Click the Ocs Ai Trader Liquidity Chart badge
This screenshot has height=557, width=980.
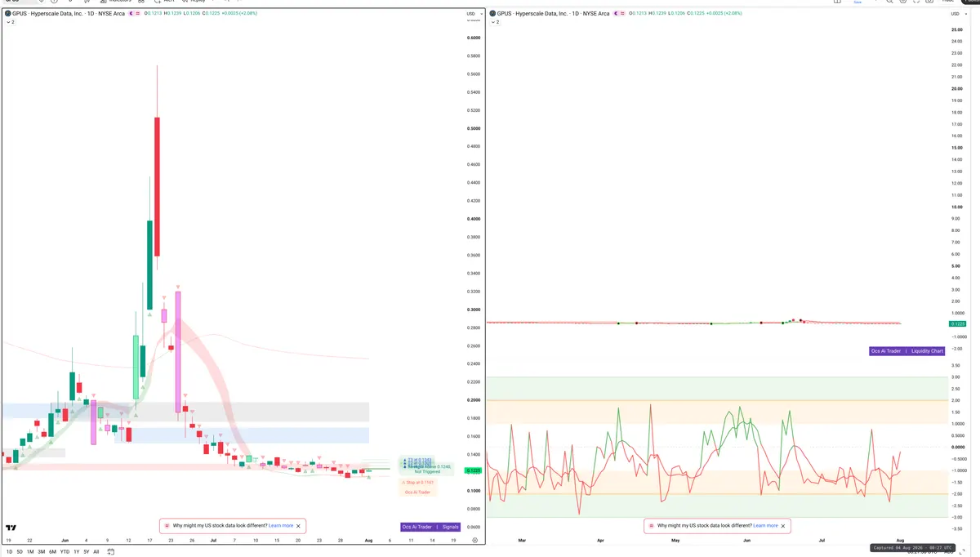tap(906, 350)
